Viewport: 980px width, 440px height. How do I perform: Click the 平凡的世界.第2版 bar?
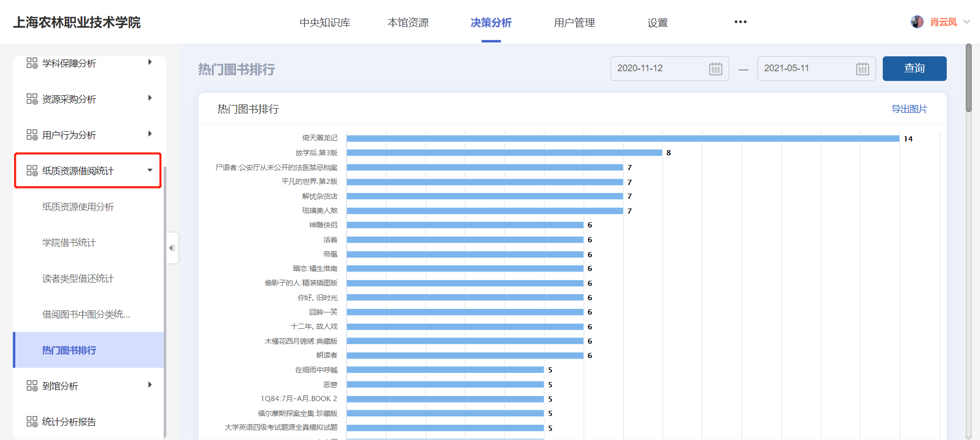click(x=485, y=182)
